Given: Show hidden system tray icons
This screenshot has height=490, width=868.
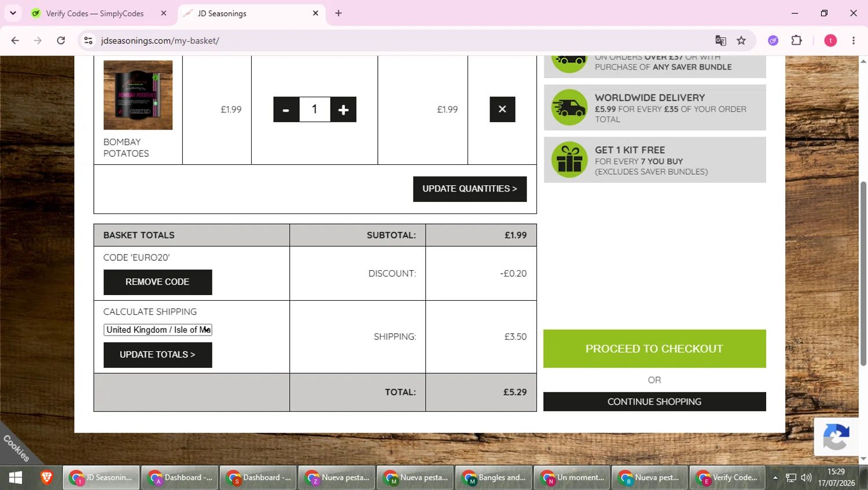Looking at the screenshot, I should (775, 478).
